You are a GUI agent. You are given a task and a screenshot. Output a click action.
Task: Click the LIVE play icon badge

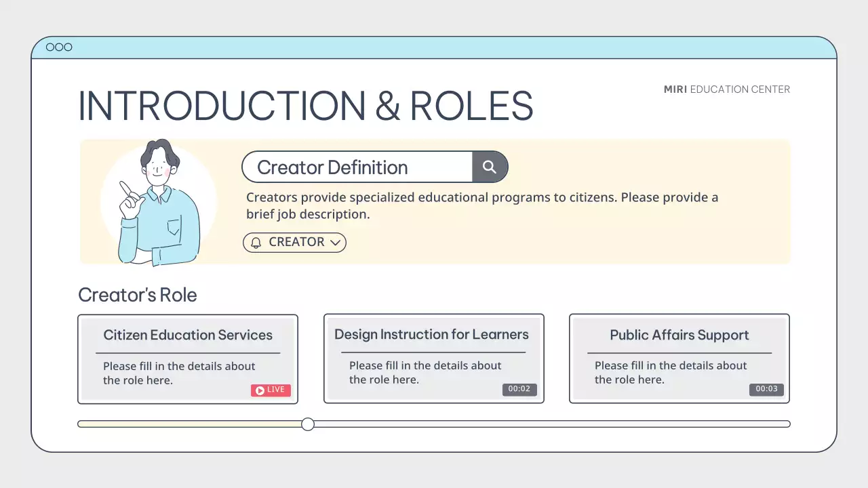click(259, 390)
